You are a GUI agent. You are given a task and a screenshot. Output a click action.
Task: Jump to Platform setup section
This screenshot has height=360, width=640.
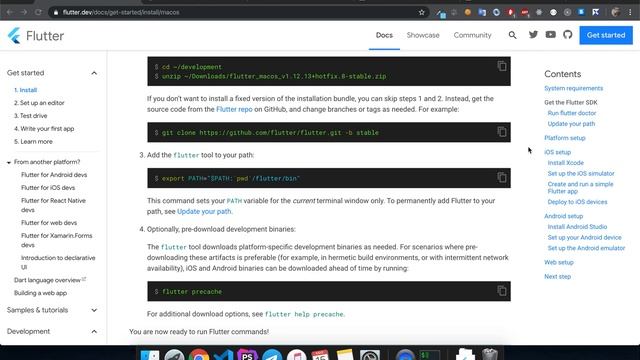pyautogui.click(x=564, y=138)
